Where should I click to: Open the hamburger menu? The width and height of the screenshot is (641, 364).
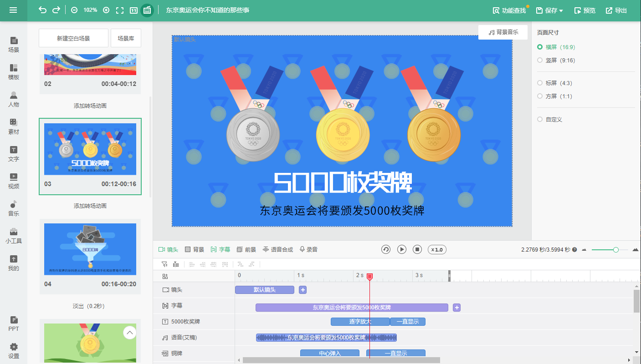pos(13,10)
